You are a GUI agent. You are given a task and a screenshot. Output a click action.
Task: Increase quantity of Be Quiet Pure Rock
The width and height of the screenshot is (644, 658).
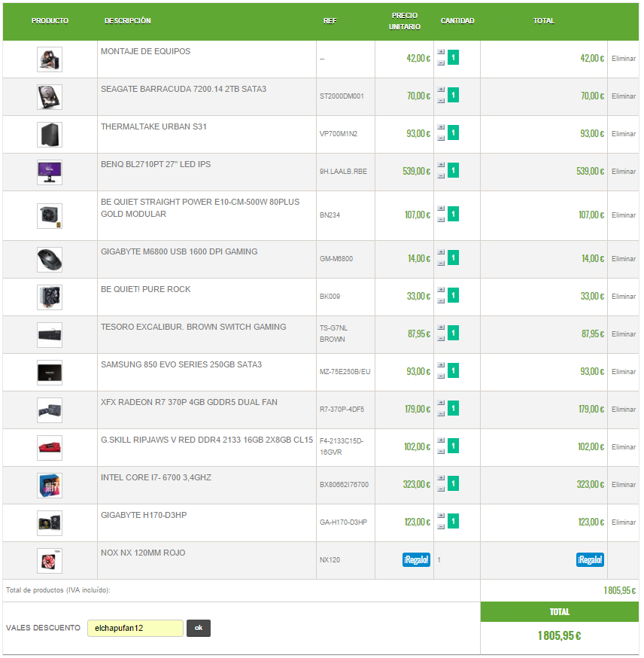click(441, 290)
